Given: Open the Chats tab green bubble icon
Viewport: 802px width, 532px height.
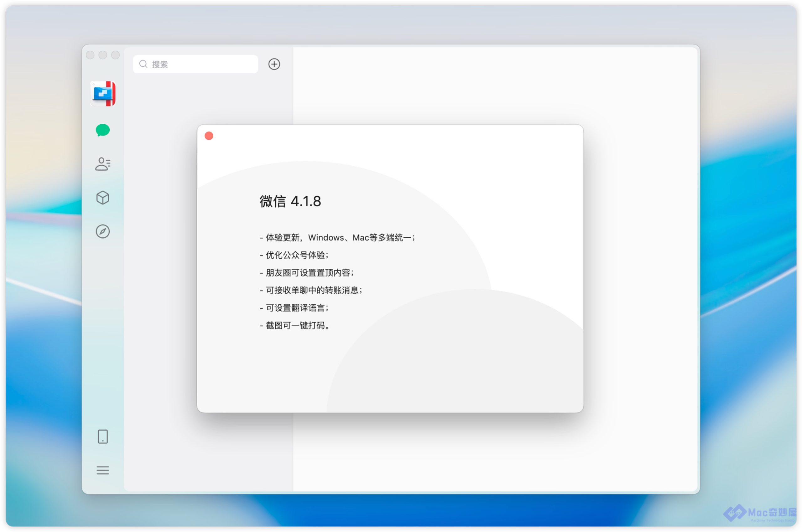Looking at the screenshot, I should tap(102, 130).
